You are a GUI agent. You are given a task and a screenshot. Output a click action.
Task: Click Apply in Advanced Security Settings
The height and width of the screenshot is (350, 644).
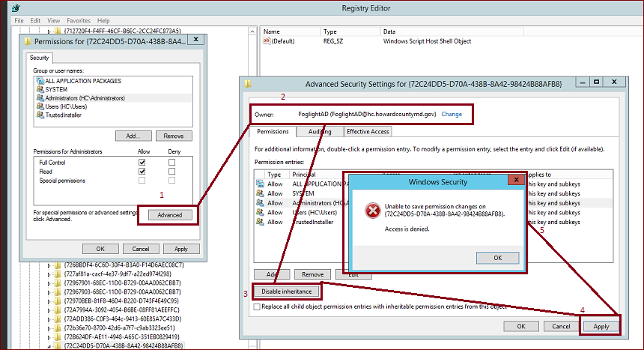tap(601, 326)
